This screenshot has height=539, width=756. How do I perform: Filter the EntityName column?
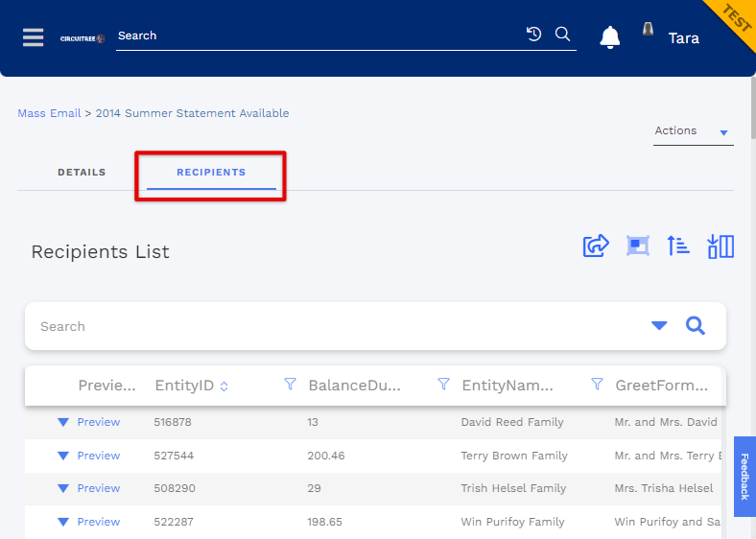[x=597, y=384]
